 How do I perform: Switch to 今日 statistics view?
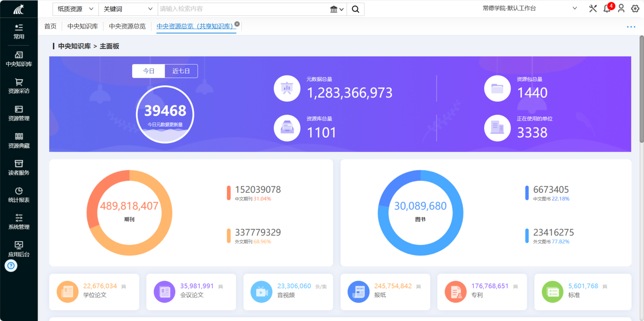(149, 71)
